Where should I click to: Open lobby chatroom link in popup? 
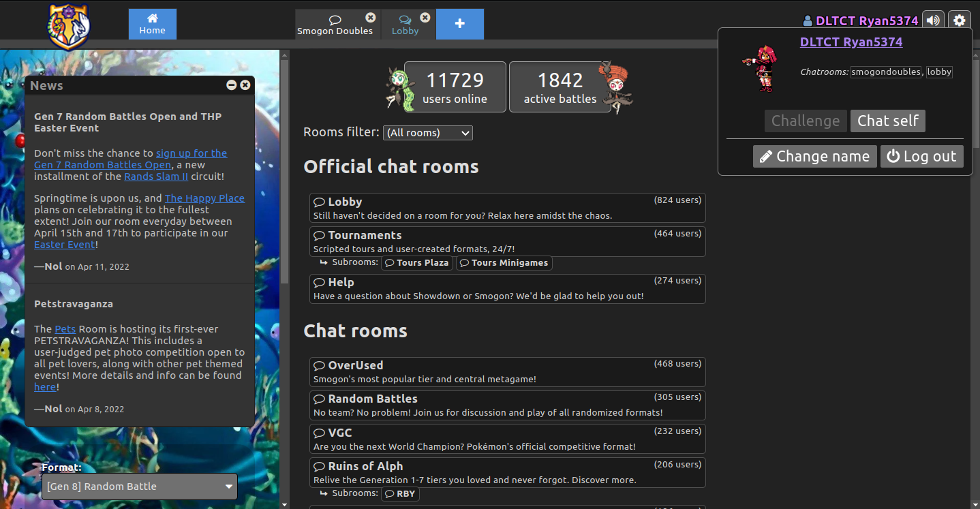coord(939,72)
